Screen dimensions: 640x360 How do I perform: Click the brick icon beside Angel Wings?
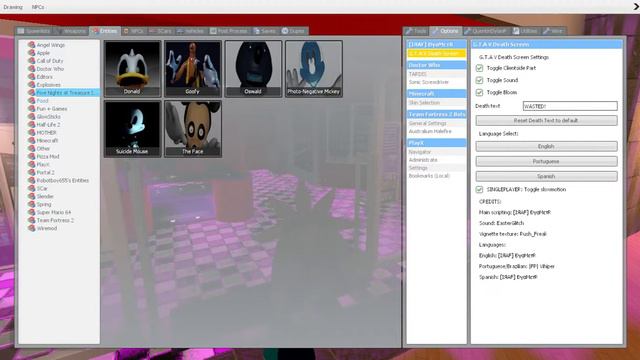pyautogui.click(x=31, y=45)
